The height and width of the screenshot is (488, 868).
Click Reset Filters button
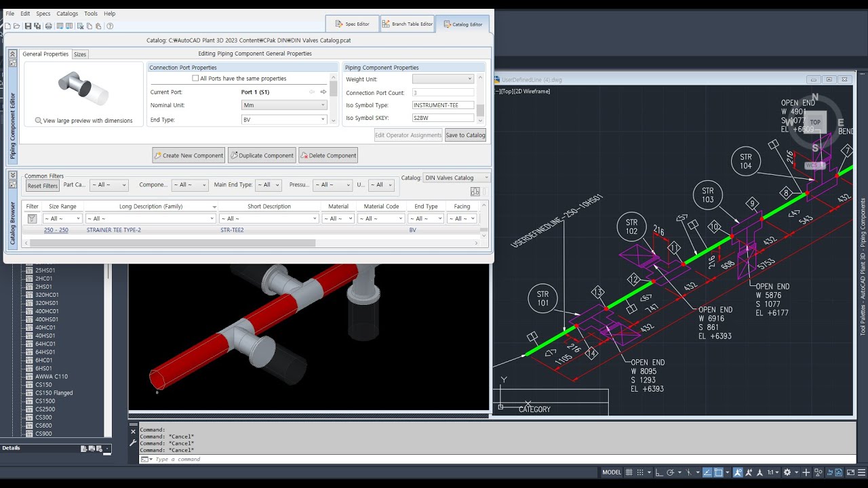[43, 186]
